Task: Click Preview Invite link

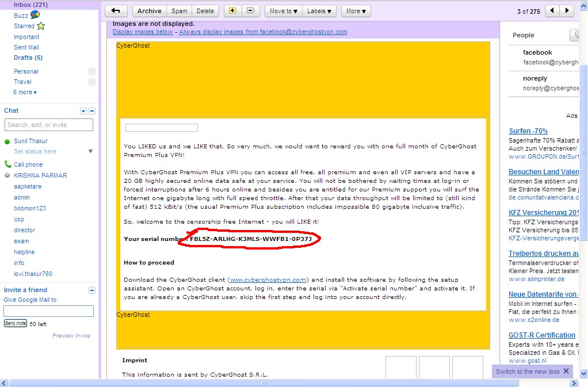Action: click(x=71, y=336)
